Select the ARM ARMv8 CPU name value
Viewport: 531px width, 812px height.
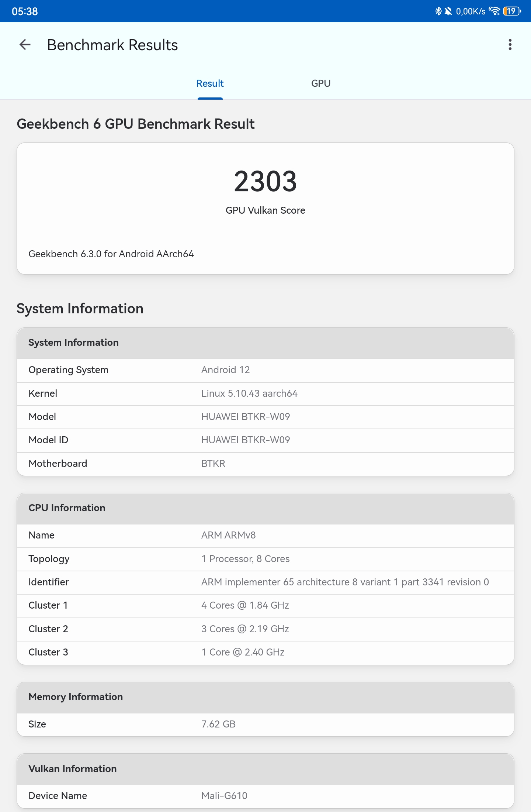(x=229, y=535)
